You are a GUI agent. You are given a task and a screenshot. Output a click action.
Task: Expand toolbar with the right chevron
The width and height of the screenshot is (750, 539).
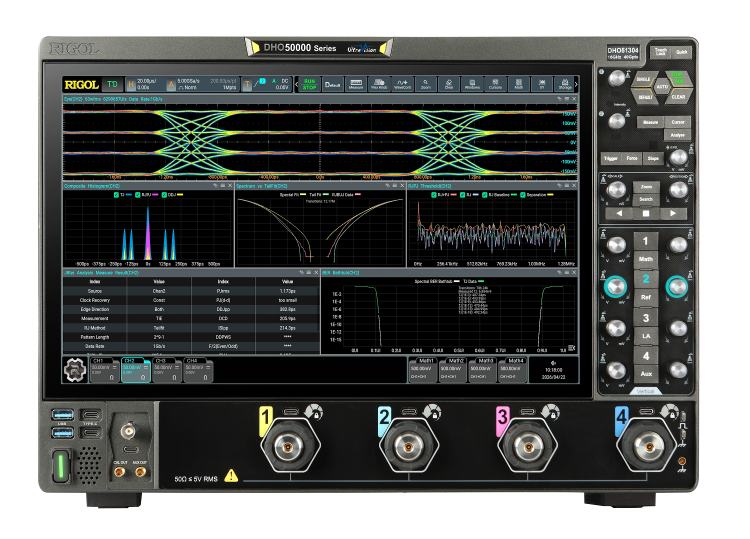click(576, 84)
